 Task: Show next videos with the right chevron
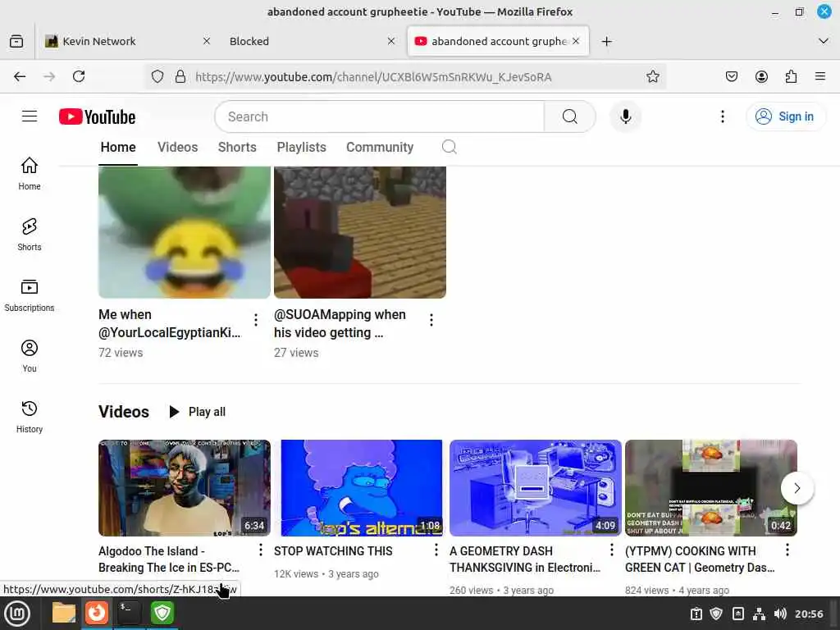(x=797, y=488)
